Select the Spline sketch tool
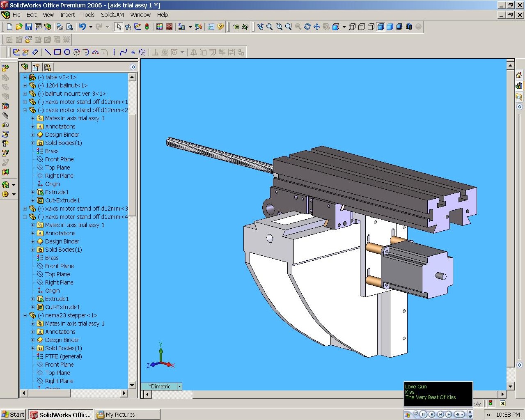 123,52
